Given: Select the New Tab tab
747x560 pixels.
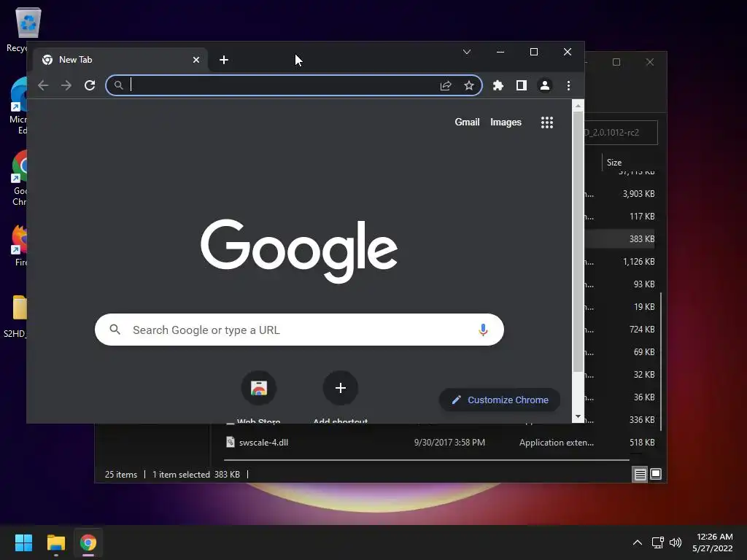Looking at the screenshot, I should (120, 60).
